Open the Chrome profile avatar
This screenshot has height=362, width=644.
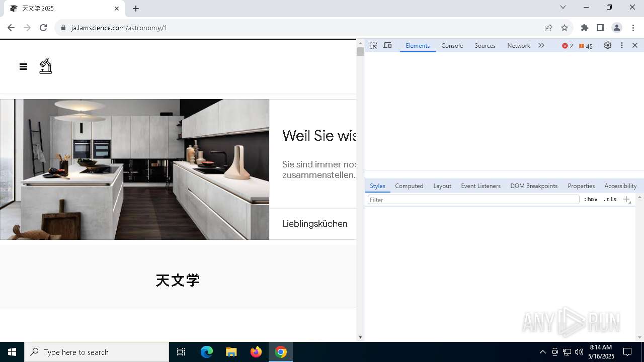[617, 28]
